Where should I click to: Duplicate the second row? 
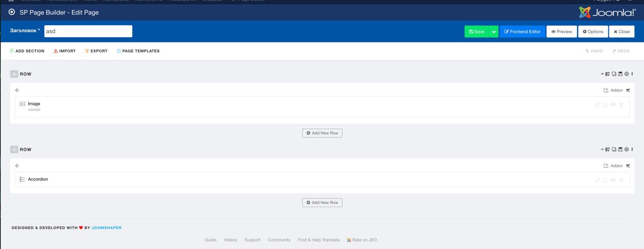coord(614,150)
